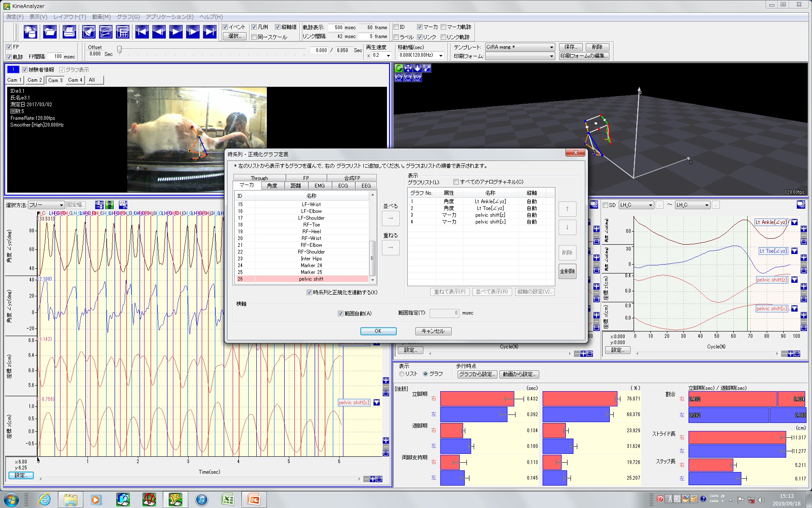The height and width of the screenshot is (508, 812).
Task: Open the グラフ(G) menu
Action: pos(128,17)
